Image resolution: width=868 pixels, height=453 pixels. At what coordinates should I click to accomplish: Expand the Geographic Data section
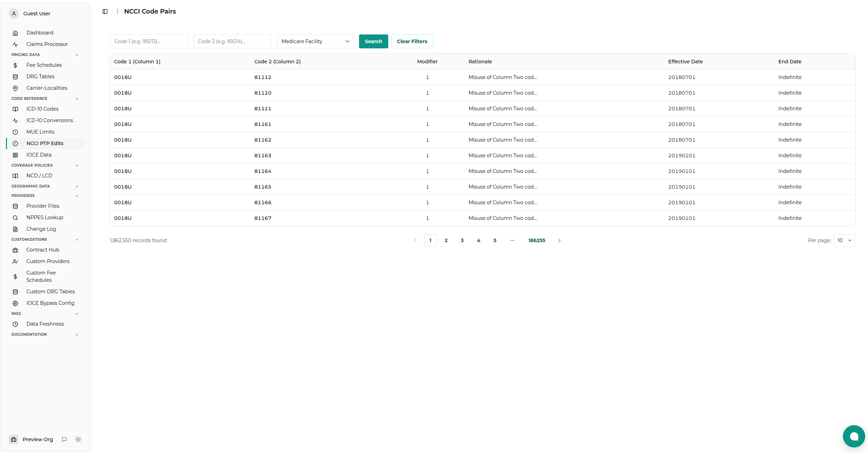pyautogui.click(x=77, y=186)
